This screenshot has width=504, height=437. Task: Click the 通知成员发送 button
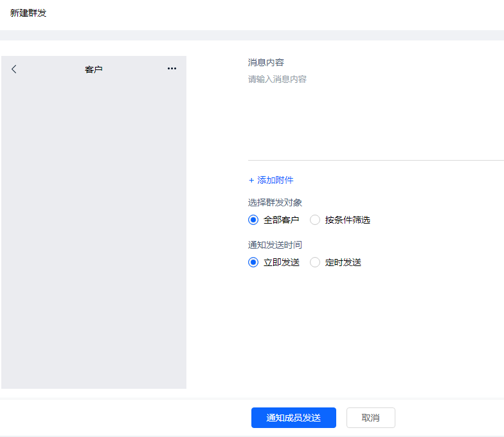tap(294, 418)
